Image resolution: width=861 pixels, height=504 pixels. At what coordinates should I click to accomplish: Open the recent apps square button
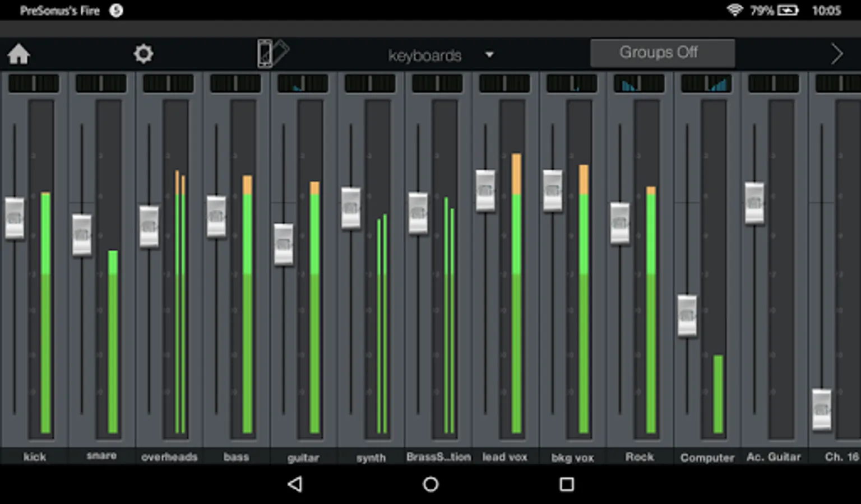coord(567,484)
